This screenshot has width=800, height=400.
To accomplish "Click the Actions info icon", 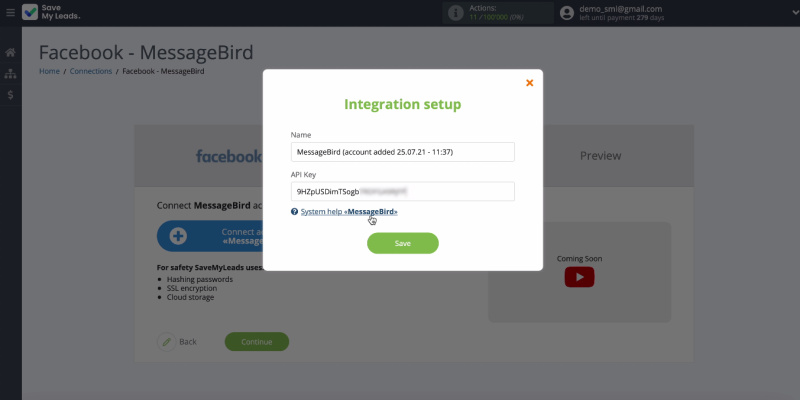I will pos(455,13).
